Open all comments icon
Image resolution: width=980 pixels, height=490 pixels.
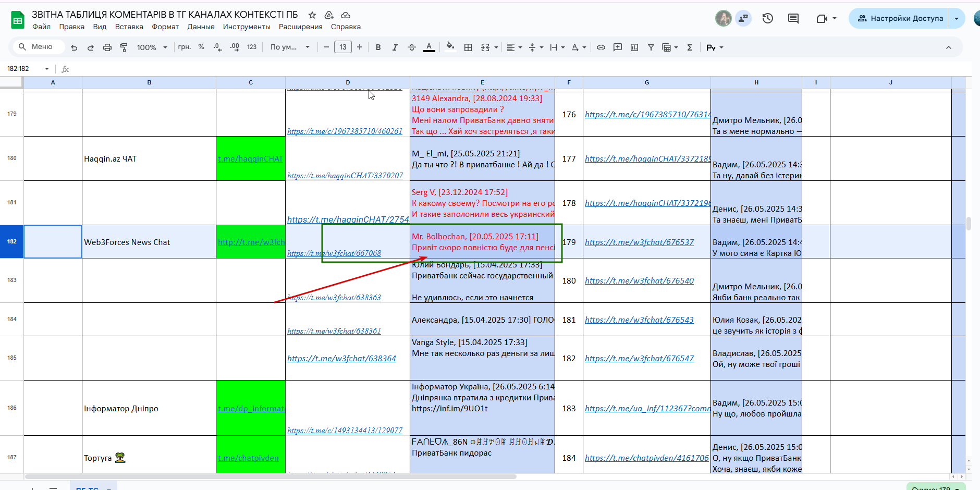(793, 18)
